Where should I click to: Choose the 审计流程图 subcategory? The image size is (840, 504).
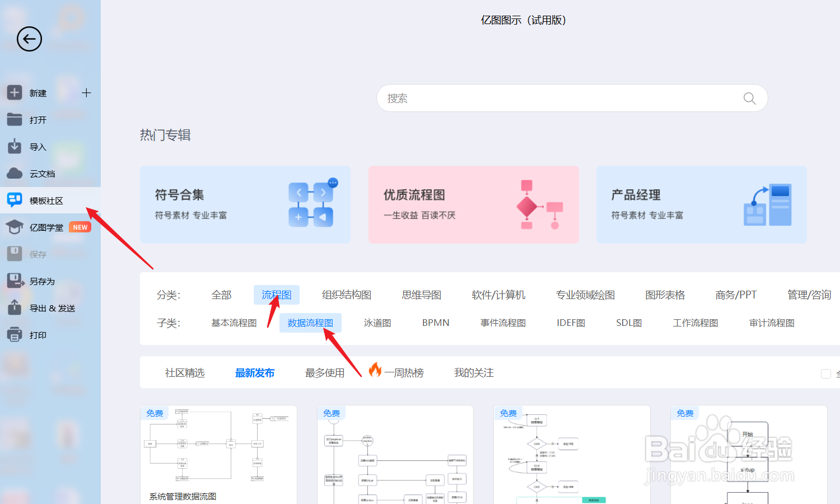point(772,323)
